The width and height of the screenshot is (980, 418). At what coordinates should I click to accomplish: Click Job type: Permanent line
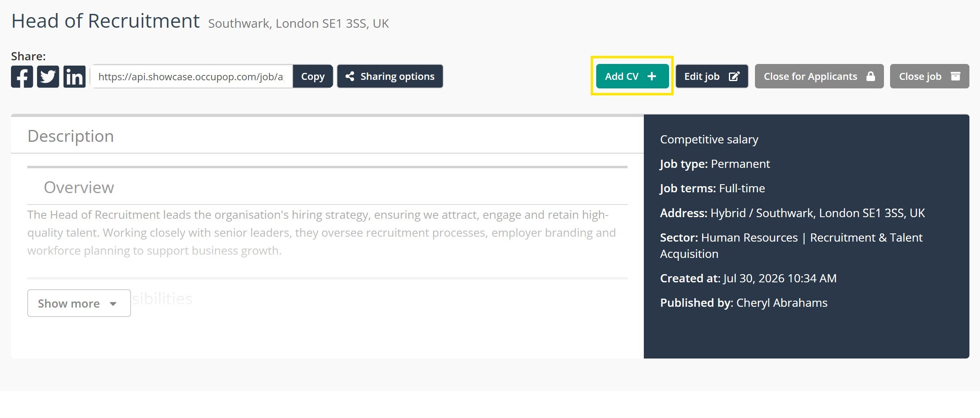[715, 164]
